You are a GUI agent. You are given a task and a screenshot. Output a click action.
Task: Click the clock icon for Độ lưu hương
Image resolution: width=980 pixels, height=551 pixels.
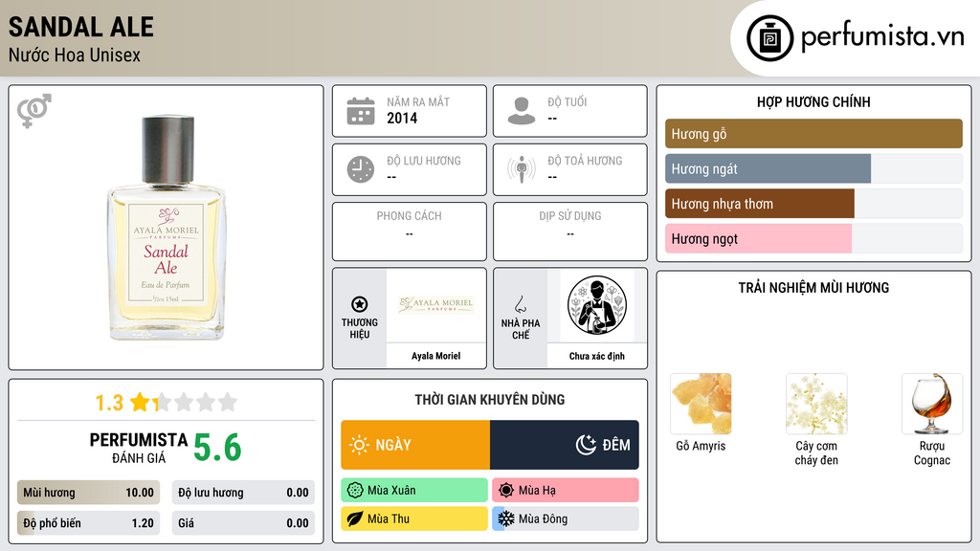tap(361, 169)
